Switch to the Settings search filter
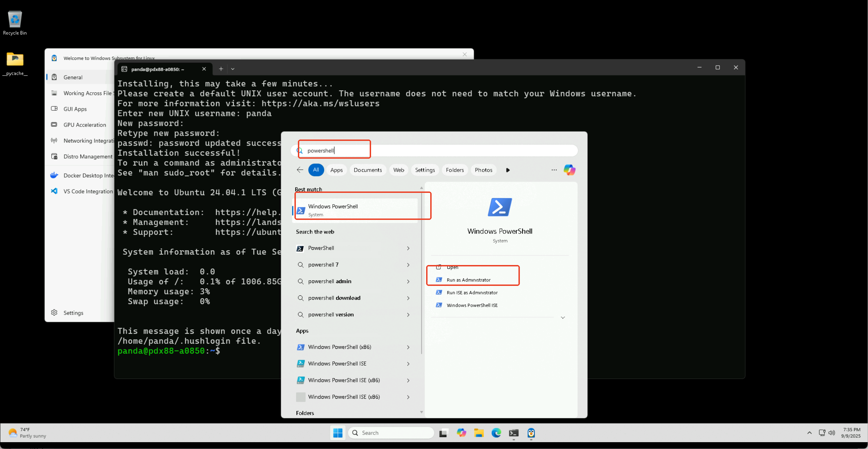Viewport: 868px width, 449px height. [x=425, y=170]
